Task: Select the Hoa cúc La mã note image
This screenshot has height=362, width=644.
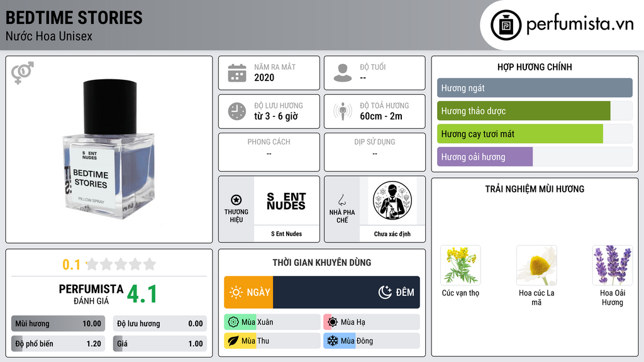Action: (536, 266)
